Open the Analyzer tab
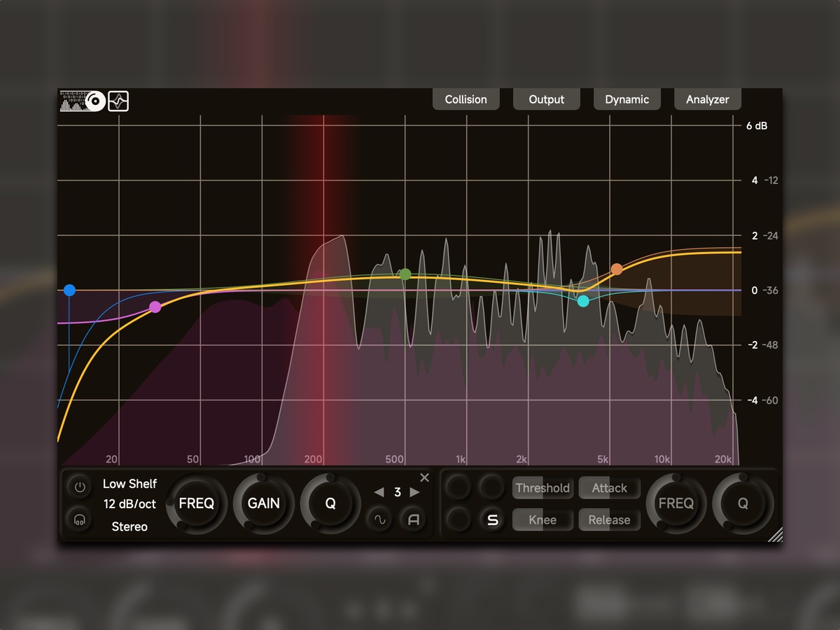 (707, 99)
